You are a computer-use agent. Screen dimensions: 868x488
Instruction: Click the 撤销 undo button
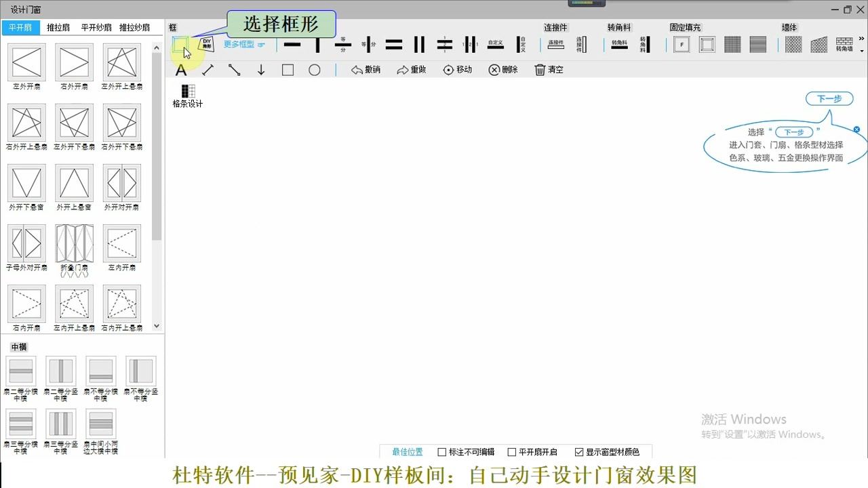(x=366, y=70)
